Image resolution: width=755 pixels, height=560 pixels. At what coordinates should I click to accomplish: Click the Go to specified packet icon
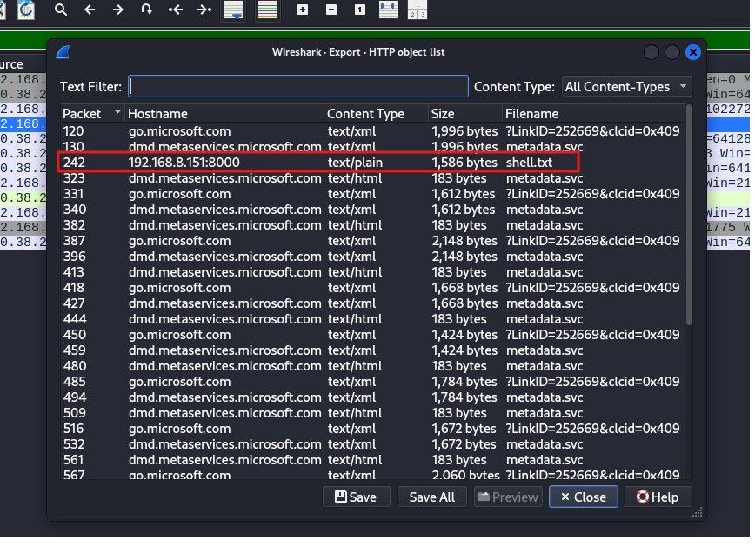147,10
